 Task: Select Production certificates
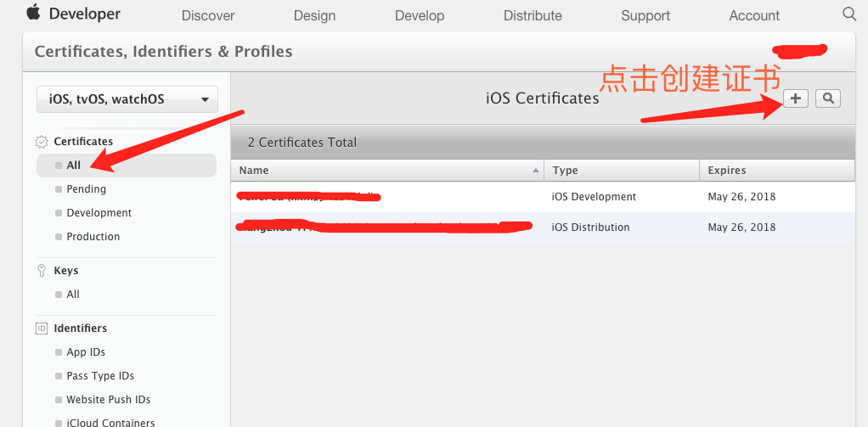click(x=93, y=237)
